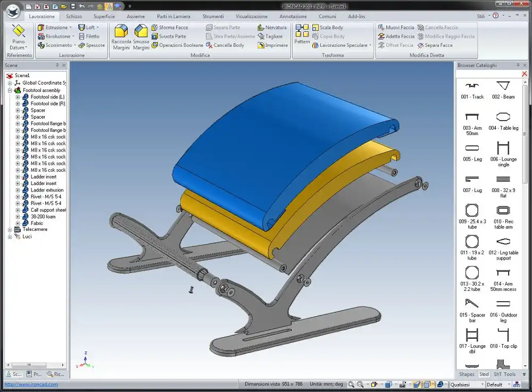Switch to the Schizzo ribbon tab

(74, 16)
